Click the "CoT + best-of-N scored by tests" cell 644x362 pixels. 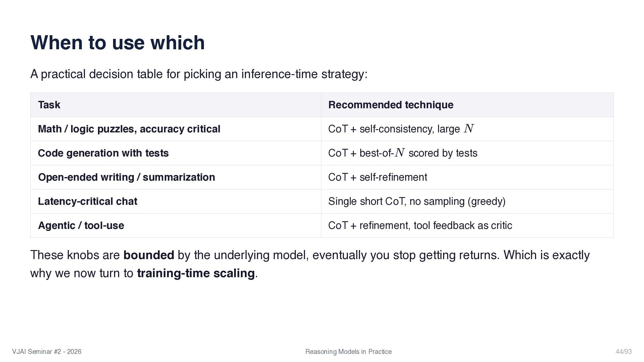(x=402, y=153)
